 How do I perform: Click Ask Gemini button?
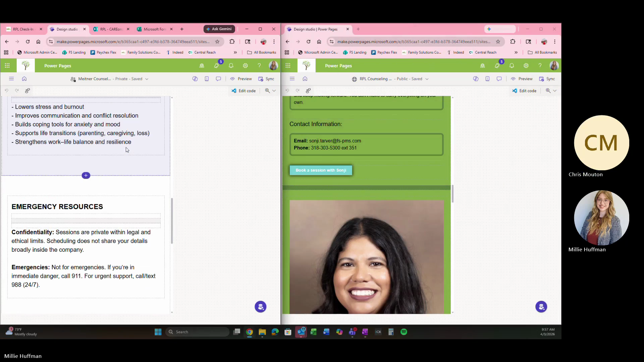(x=219, y=29)
